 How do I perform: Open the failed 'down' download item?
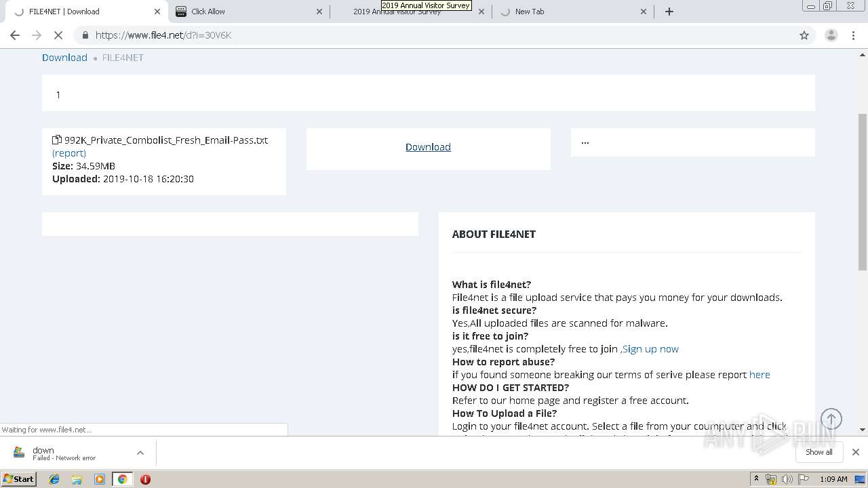pos(64,453)
